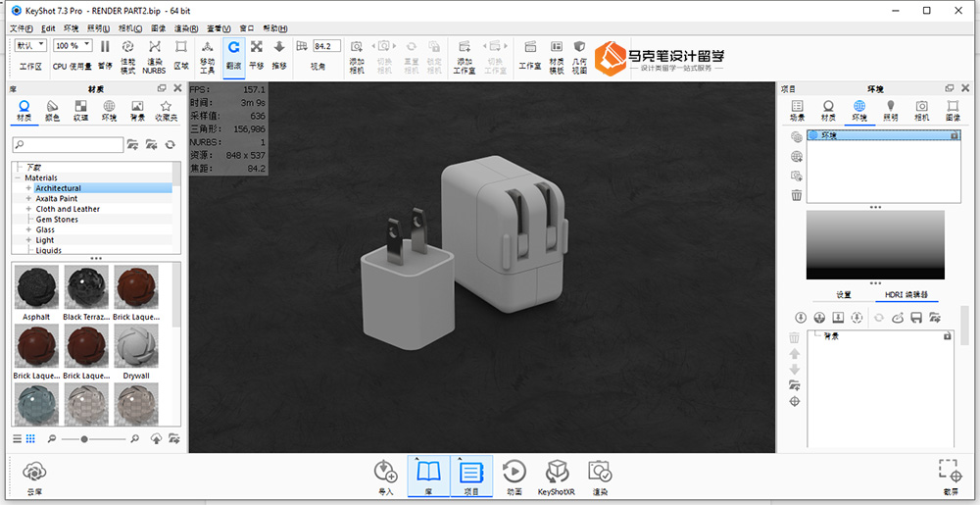980x505 pixels.
Task: Open the 动画 animation panel
Action: 514,479
